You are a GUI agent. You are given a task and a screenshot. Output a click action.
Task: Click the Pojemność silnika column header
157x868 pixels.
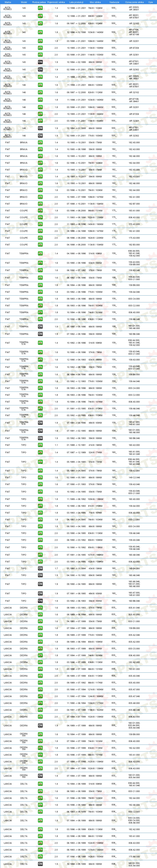(x=56, y=2)
